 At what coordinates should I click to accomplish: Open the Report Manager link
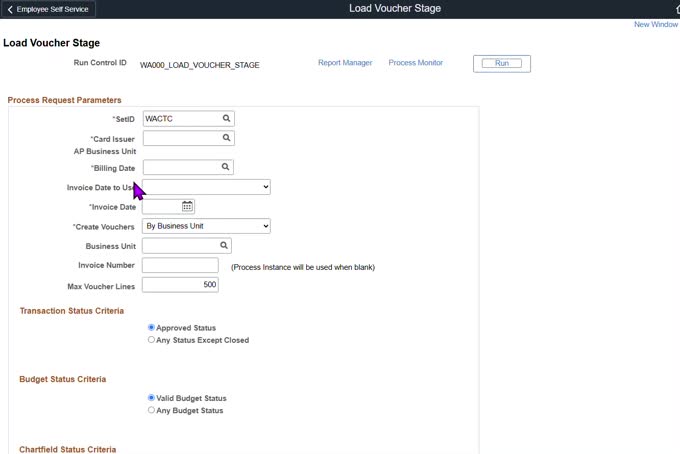(345, 62)
